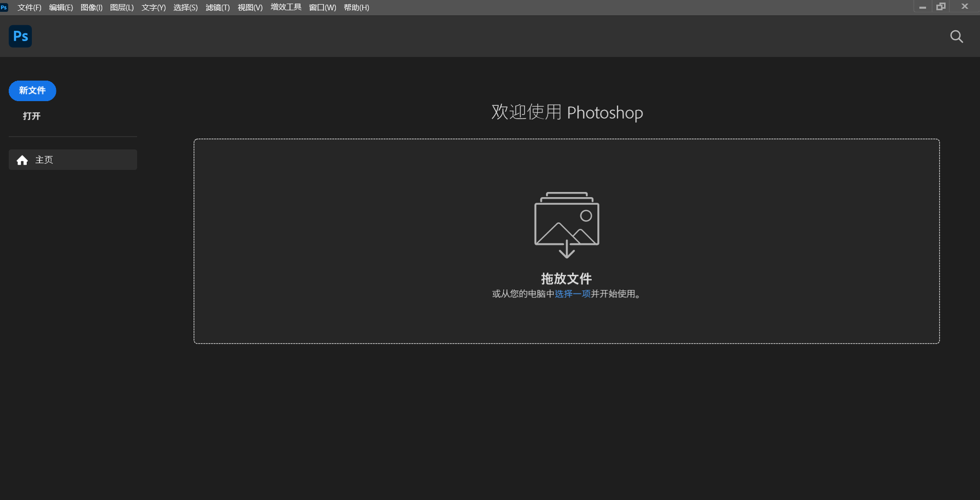
Task: Click the small Ps icon in the title bar
Action: click(x=5, y=7)
